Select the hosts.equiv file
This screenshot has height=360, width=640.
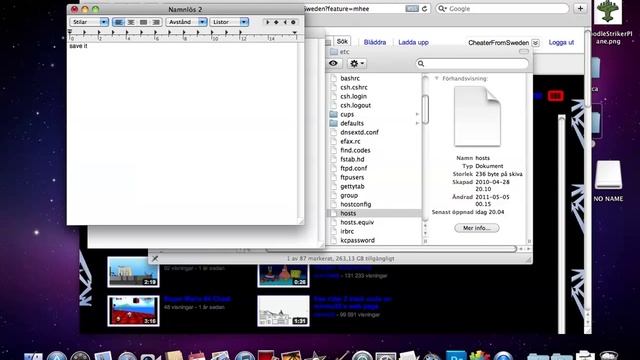tap(357, 222)
